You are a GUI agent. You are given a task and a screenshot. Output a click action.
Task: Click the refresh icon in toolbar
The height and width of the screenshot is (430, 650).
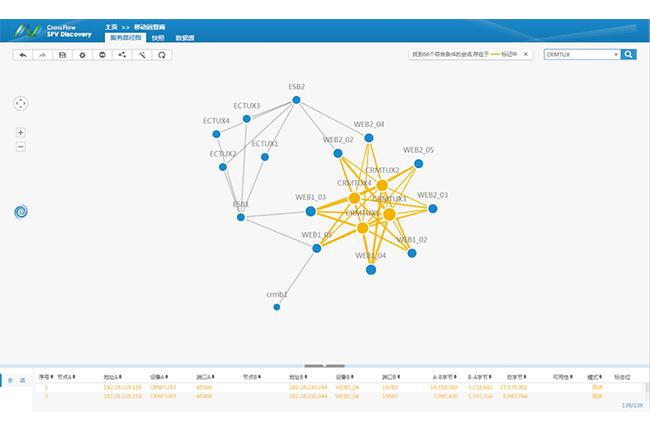(x=161, y=55)
